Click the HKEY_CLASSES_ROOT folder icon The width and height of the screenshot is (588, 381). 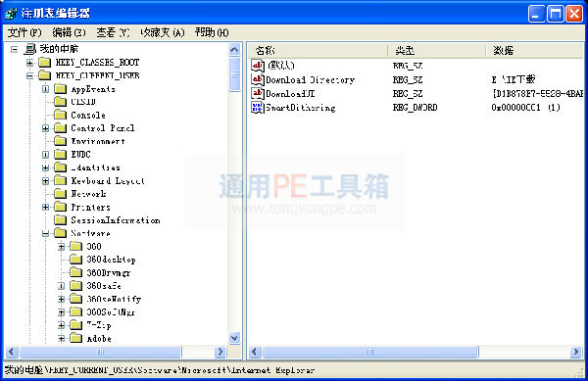[45, 62]
